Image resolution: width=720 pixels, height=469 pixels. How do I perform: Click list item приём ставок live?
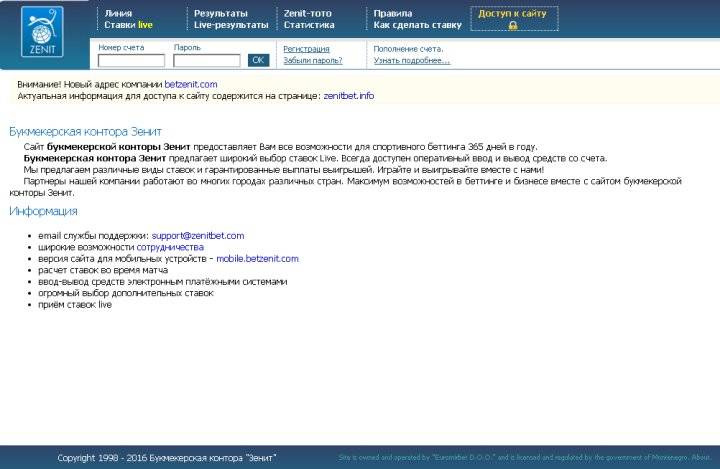[75, 305]
